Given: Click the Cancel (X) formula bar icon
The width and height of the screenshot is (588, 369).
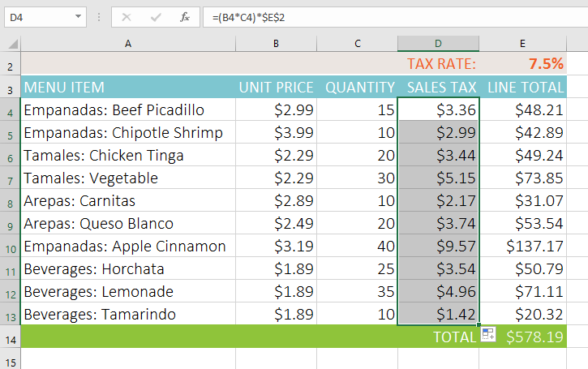Looking at the screenshot, I should pos(127,16).
